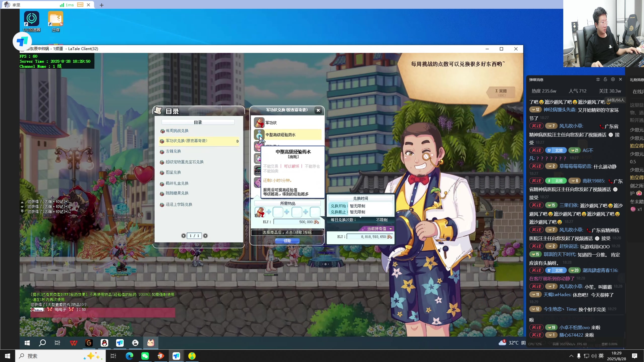The image size is (644, 362).
Task: Close the 家里 remote session tab
Action: (88, 5)
